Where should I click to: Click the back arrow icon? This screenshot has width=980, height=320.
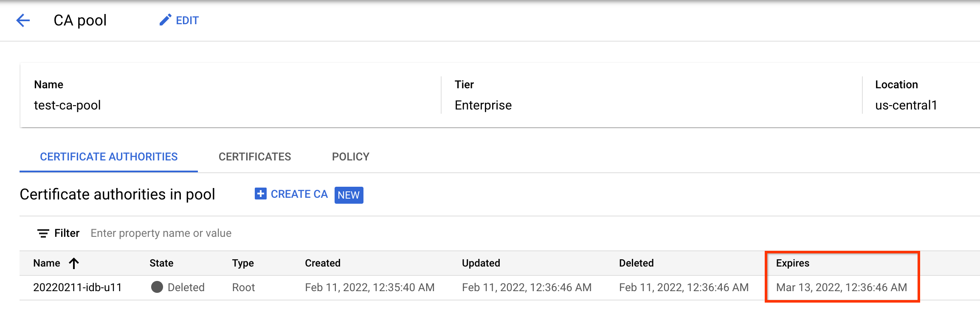coord(23,20)
